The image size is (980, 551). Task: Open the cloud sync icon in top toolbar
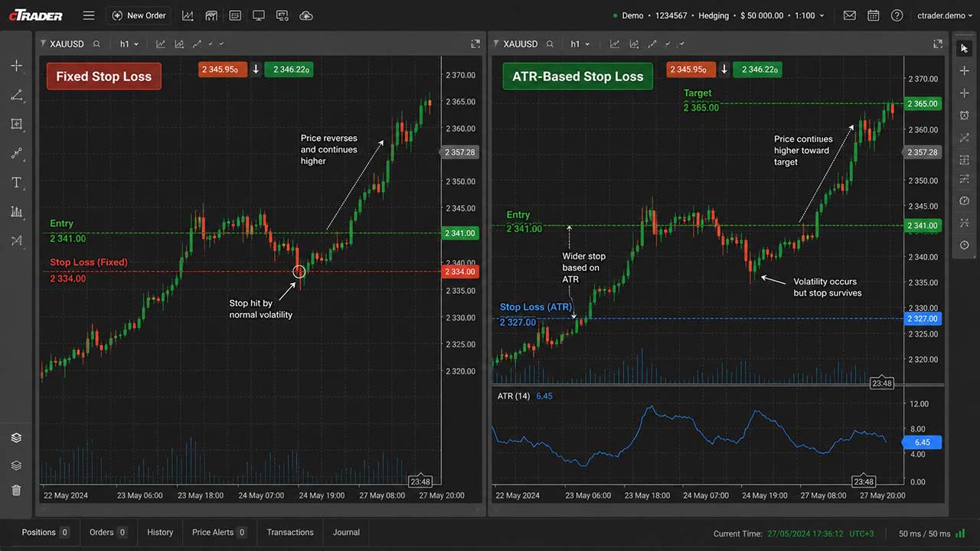(306, 15)
